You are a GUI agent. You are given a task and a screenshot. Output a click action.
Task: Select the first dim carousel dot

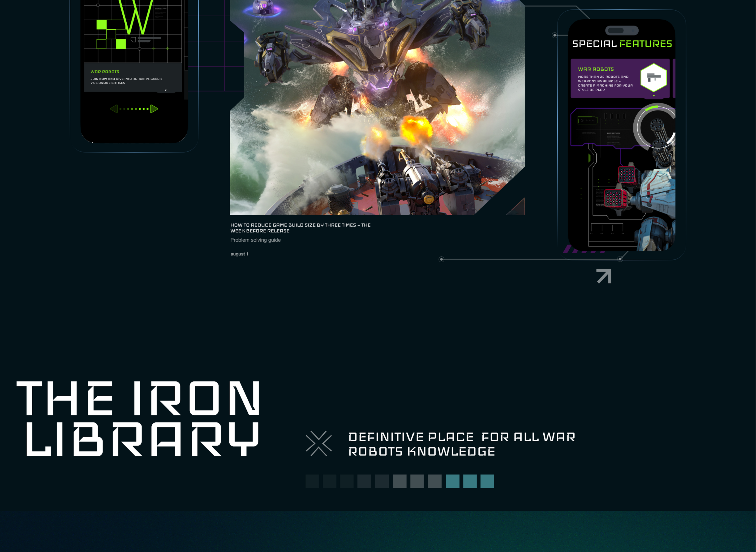point(120,109)
